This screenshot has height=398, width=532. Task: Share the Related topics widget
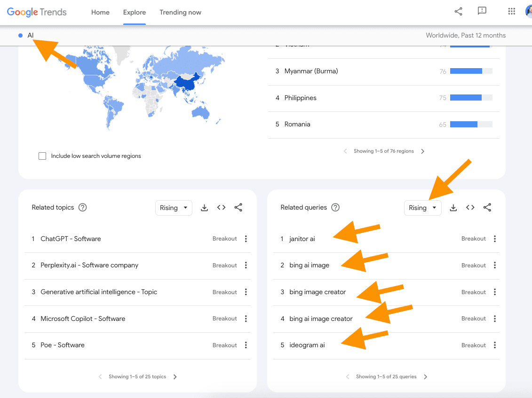pyautogui.click(x=238, y=208)
